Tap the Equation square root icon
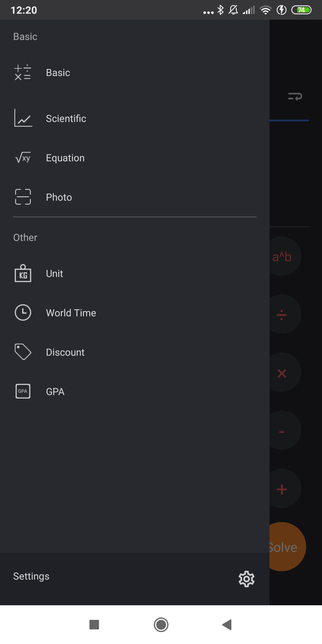322x644 pixels. (x=23, y=158)
